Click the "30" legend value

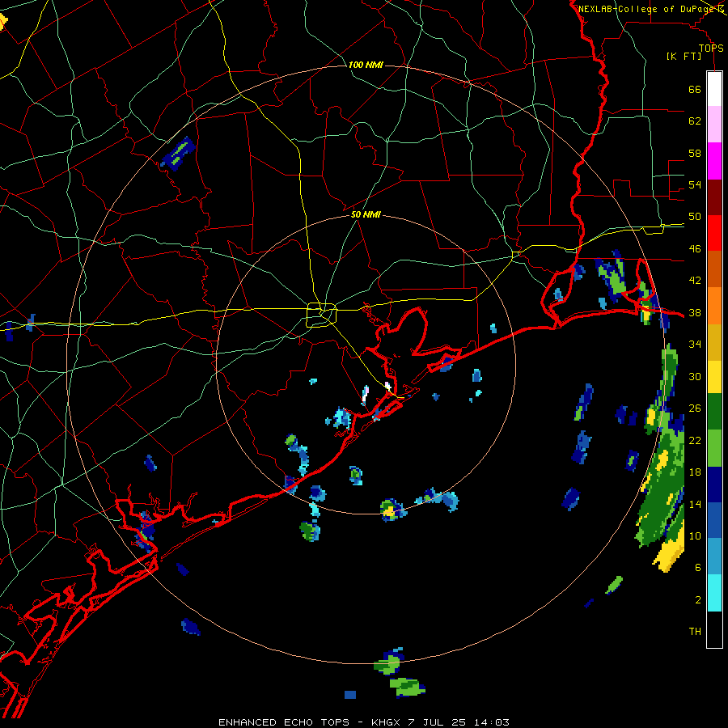(x=695, y=376)
